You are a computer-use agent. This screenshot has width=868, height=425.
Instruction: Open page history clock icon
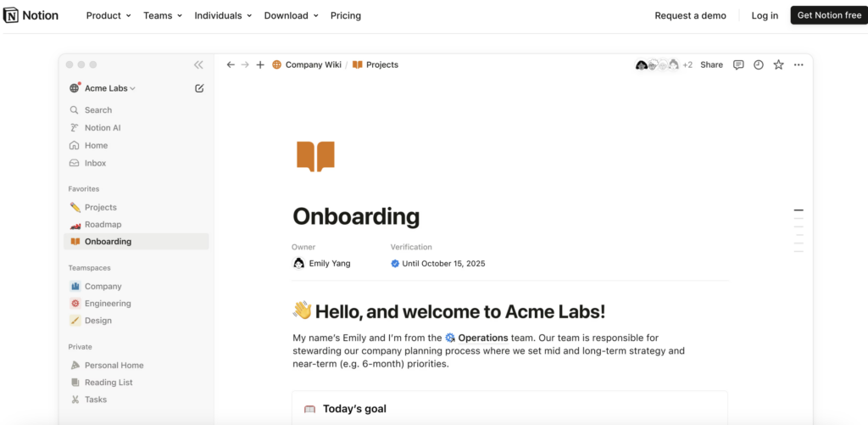click(x=759, y=64)
